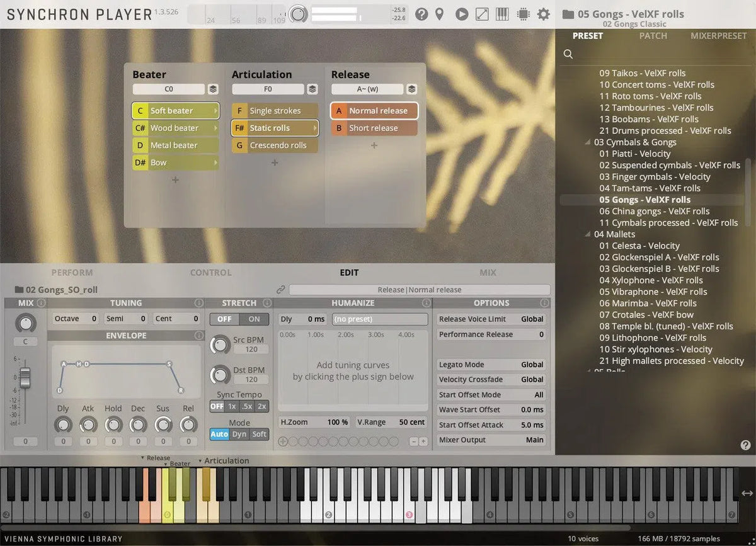Open the Humanize (no preset) dropdown
Viewport: 756px width, 546px height.
tap(379, 319)
